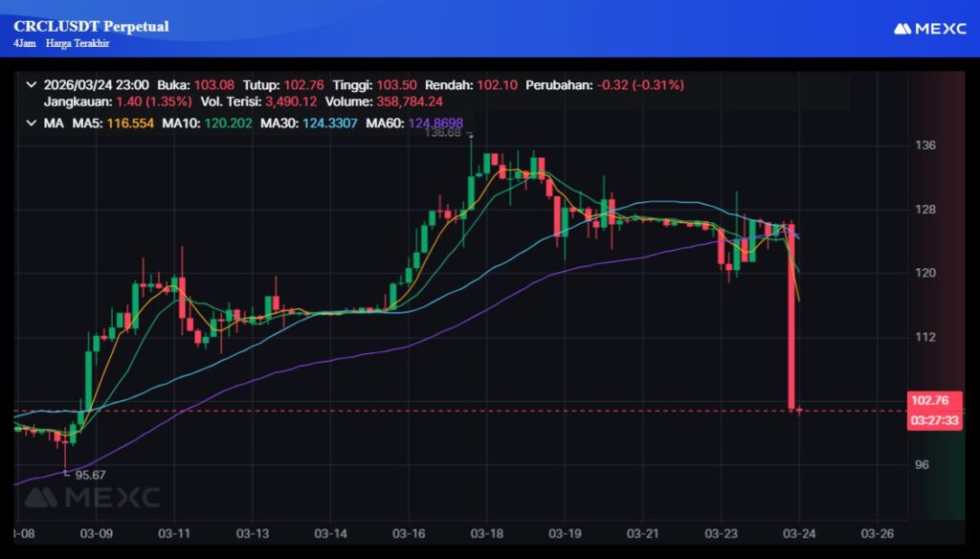Viewport: 980px width, 559px height.
Task: Click the MEXC watermark on the chart
Action: coord(92,497)
